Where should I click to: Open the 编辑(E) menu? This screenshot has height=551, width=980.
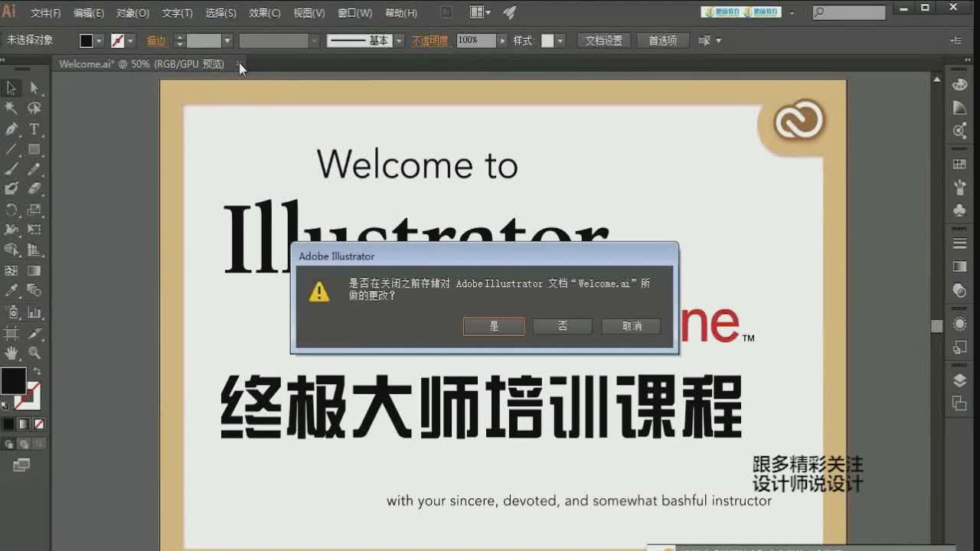[x=89, y=13]
